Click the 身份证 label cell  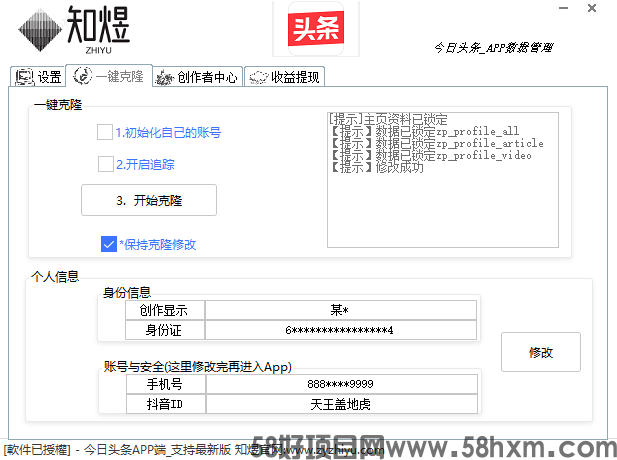coord(164,330)
